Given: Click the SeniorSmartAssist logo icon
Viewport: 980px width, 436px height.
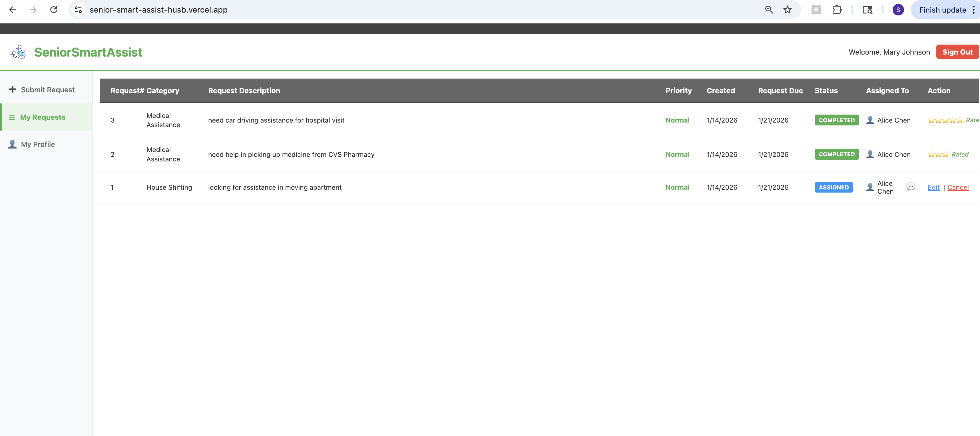Looking at the screenshot, I should tap(18, 52).
